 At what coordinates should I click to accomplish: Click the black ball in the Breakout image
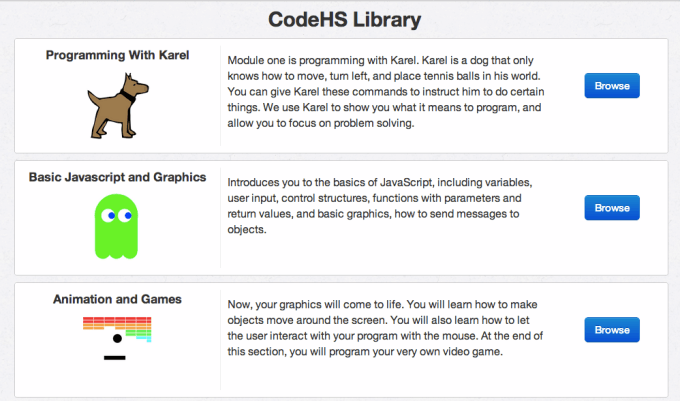119,339
